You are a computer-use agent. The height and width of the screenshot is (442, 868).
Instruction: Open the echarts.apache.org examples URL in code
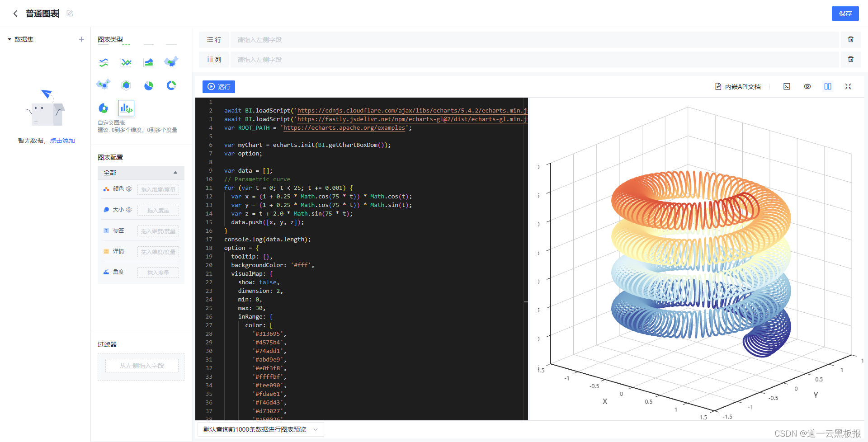344,127
